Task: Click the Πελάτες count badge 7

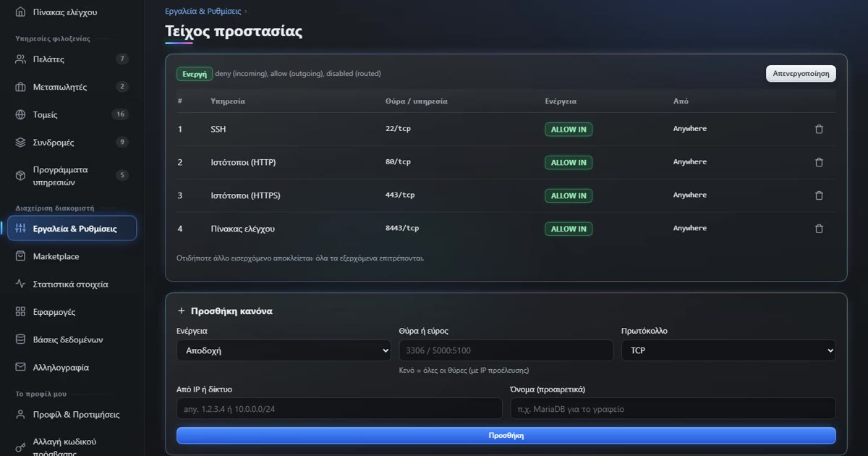Action: click(x=122, y=59)
